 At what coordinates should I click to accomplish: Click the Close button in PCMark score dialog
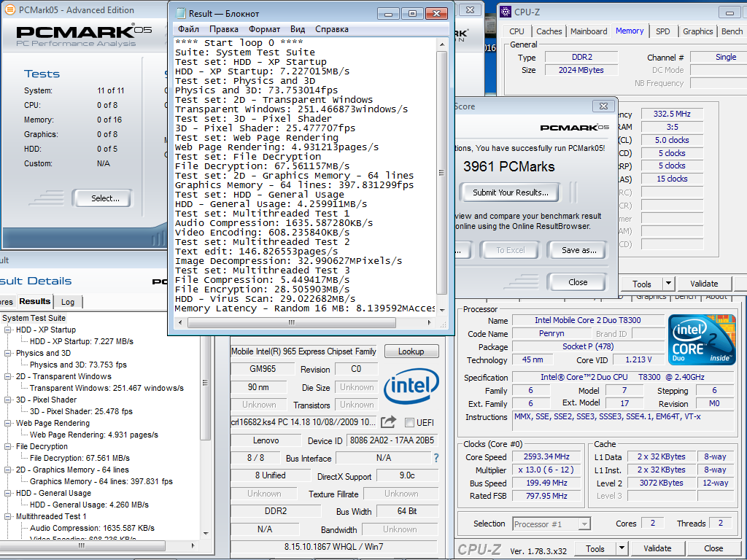pos(578,282)
